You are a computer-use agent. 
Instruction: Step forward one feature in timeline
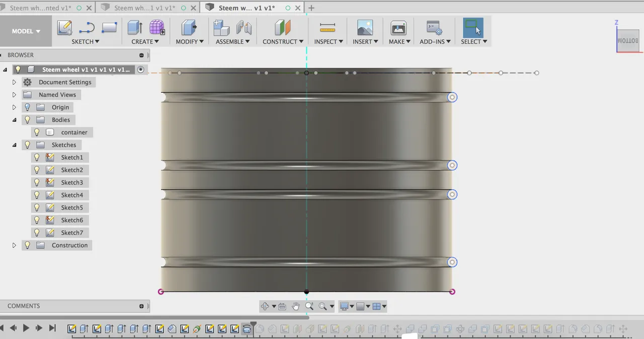coord(39,328)
